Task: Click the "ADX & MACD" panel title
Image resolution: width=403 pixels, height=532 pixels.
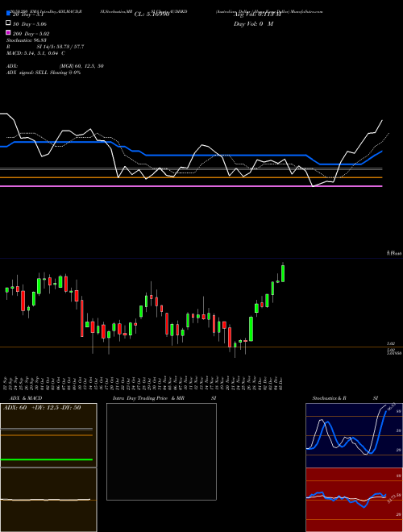Action: pyautogui.click(x=26, y=398)
